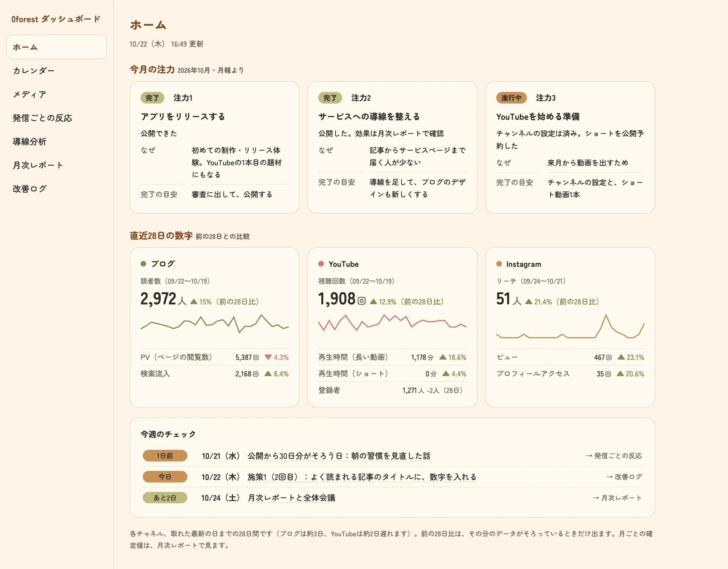Click the 今週のチェック heading
This screenshot has width=728, height=569.
[x=168, y=434]
